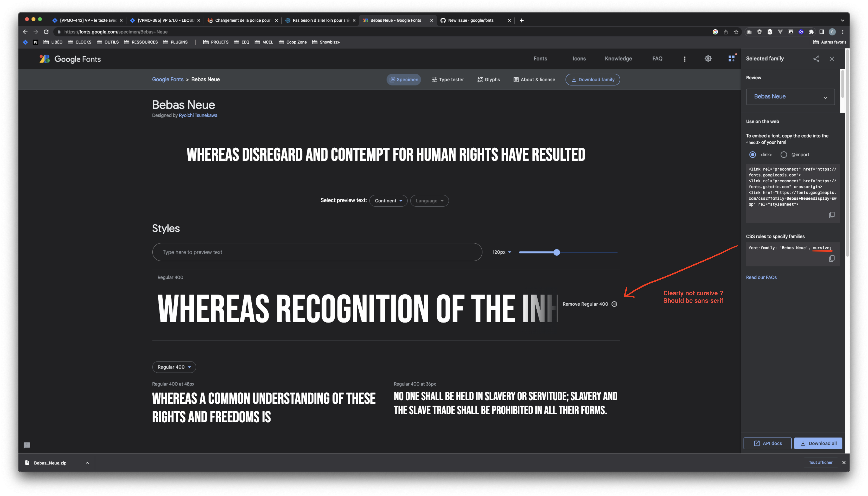The height and width of the screenshot is (496, 868).
Task: Open the Continent preview text dropdown
Action: click(x=388, y=201)
